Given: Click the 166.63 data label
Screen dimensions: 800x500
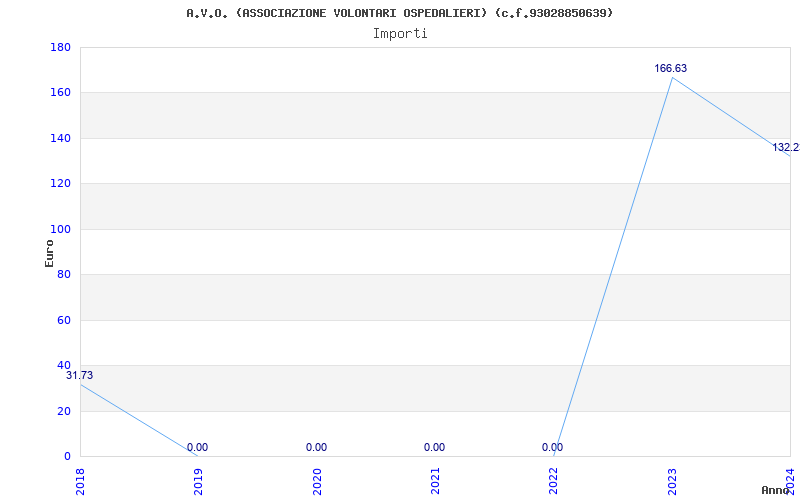Looking at the screenshot, I should [671, 68].
